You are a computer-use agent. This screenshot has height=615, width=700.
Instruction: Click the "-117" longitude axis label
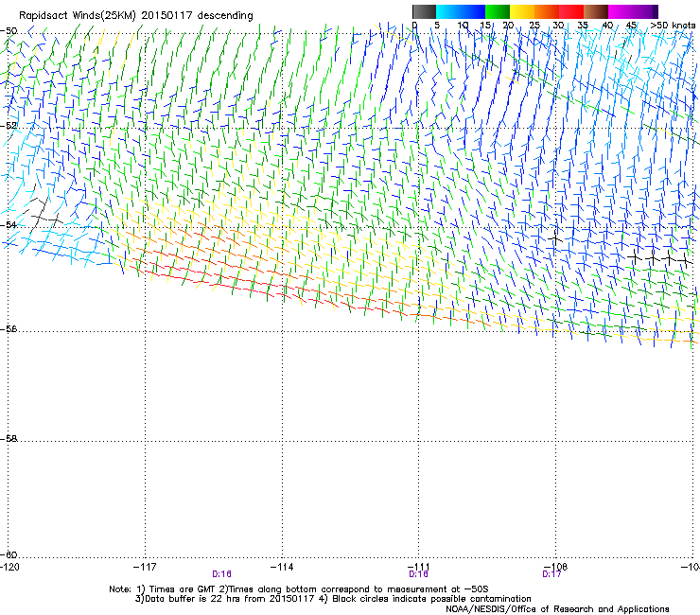(145, 567)
